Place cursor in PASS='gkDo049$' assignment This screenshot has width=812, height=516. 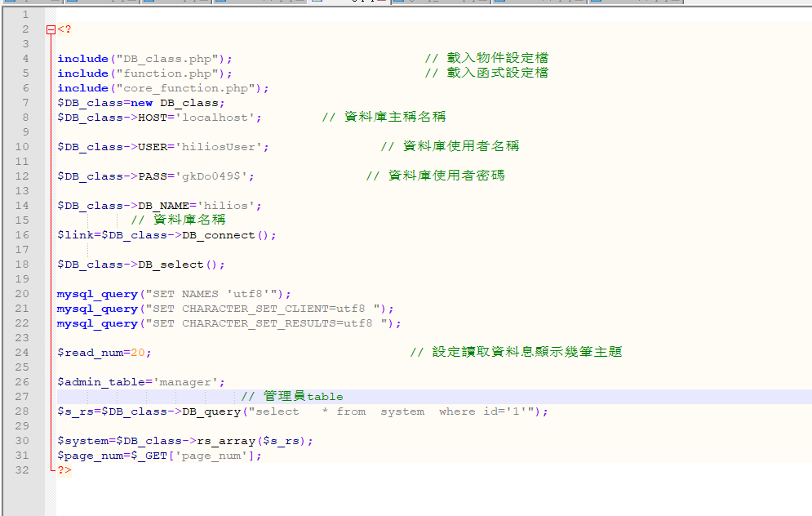point(156,176)
